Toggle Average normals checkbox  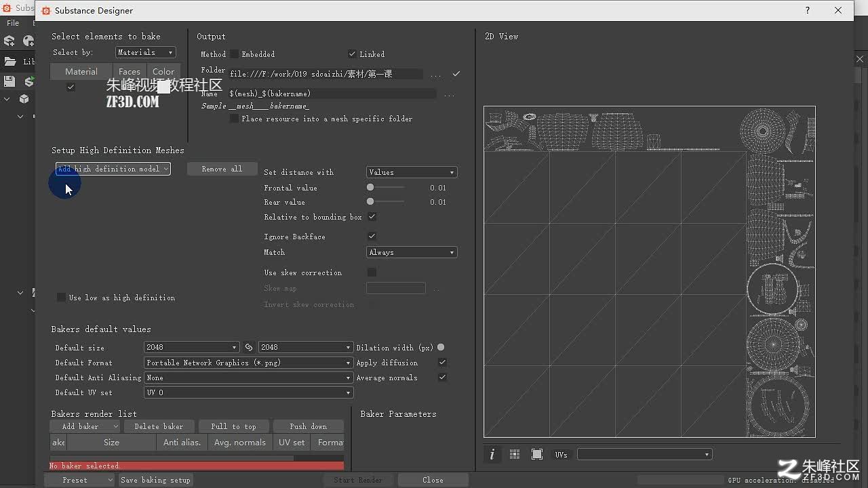[x=442, y=378]
